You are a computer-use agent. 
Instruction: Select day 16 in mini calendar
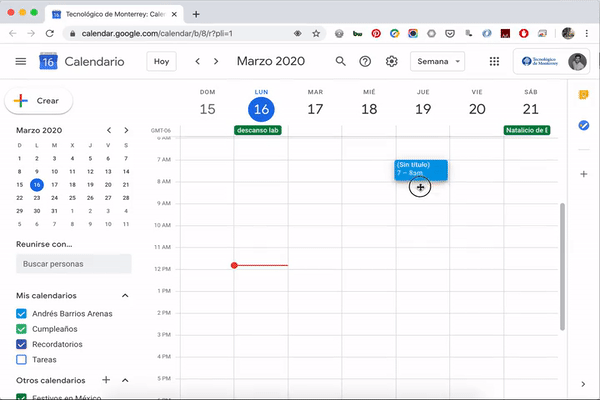coord(37,185)
